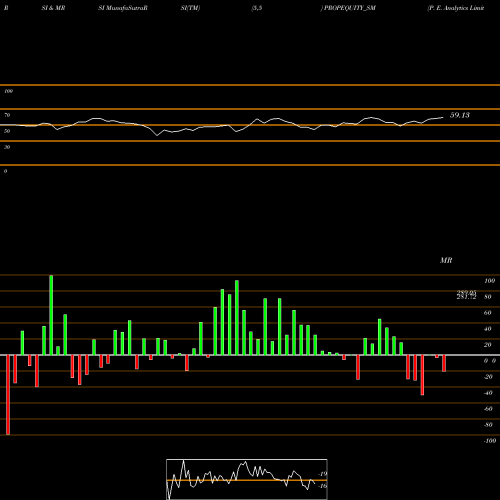This screenshot has width=500, height=500.
Task: Select the 'SI MunafaSutraR' header text
Action: coord(123,8)
